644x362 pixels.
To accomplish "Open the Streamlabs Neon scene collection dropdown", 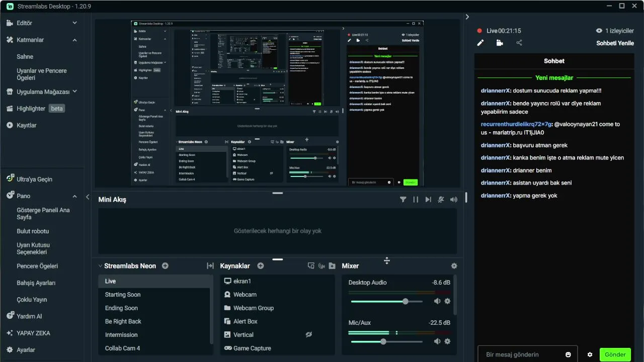I will 127,266.
